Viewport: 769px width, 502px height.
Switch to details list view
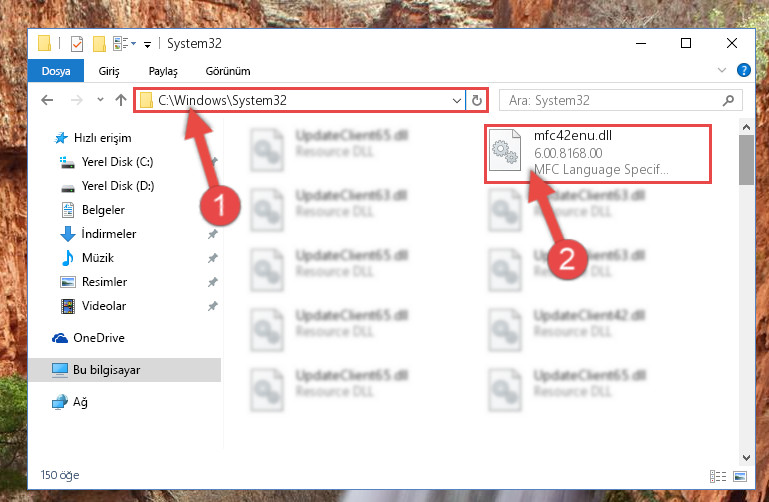tap(718, 476)
